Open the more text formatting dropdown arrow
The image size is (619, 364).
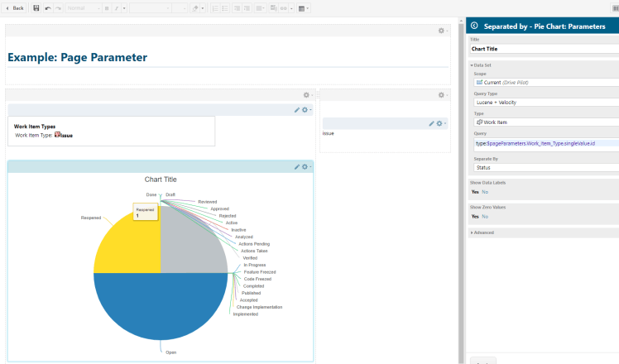(124, 8)
